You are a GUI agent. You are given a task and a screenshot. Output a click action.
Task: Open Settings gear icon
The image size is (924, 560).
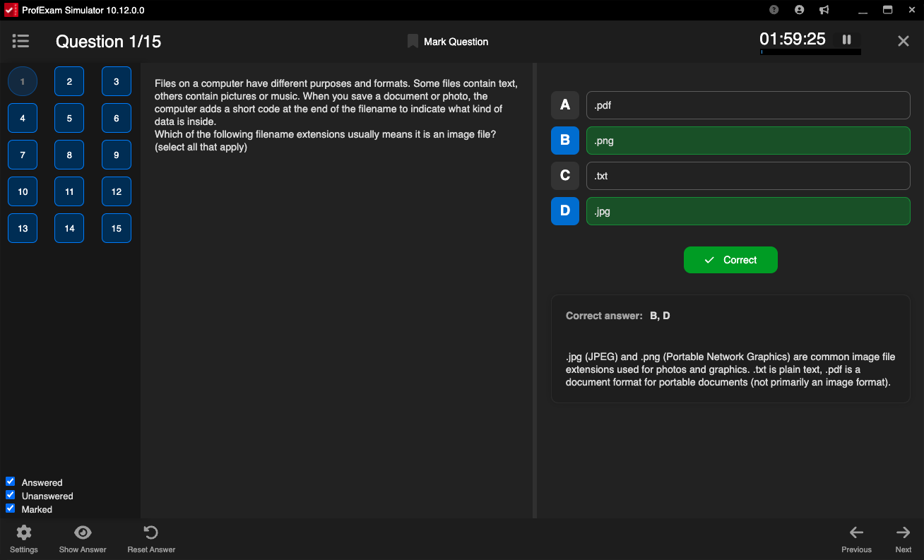click(x=24, y=532)
